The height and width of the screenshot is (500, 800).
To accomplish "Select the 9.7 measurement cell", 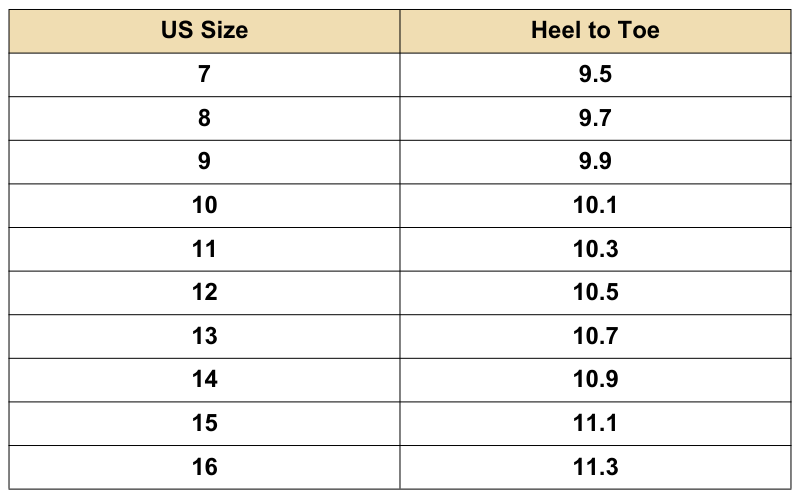I will (595, 118).
